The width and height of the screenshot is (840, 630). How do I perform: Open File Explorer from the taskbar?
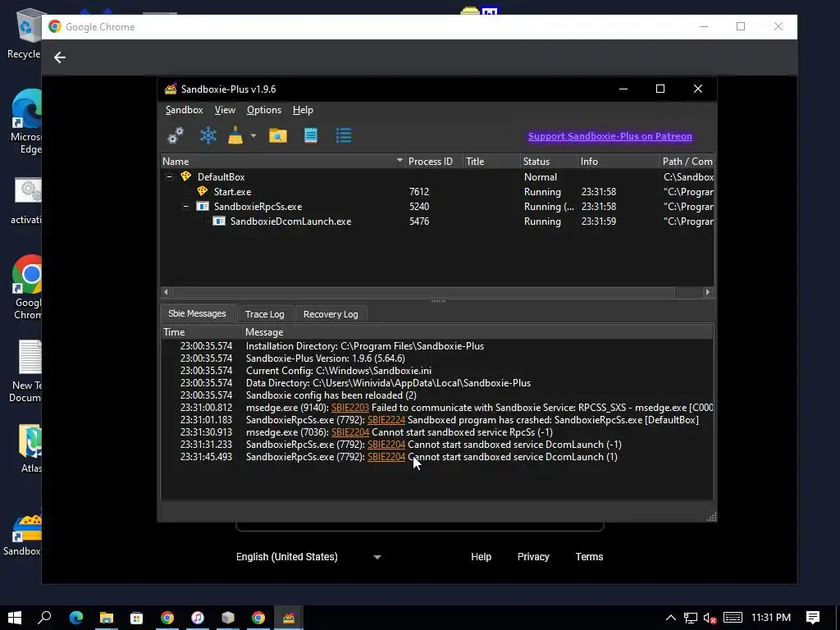[107, 618]
